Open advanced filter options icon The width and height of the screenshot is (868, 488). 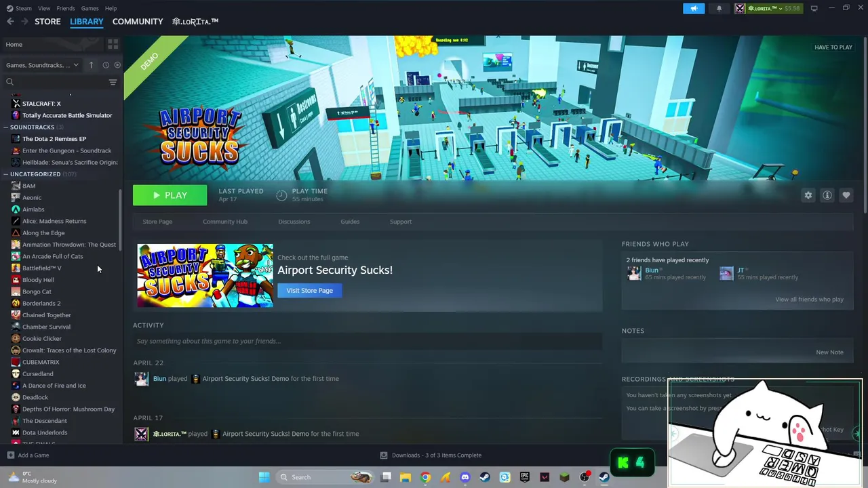tap(113, 82)
